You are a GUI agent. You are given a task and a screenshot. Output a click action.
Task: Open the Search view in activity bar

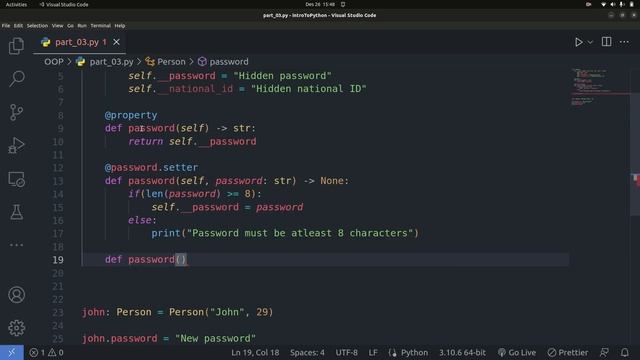coord(16,79)
